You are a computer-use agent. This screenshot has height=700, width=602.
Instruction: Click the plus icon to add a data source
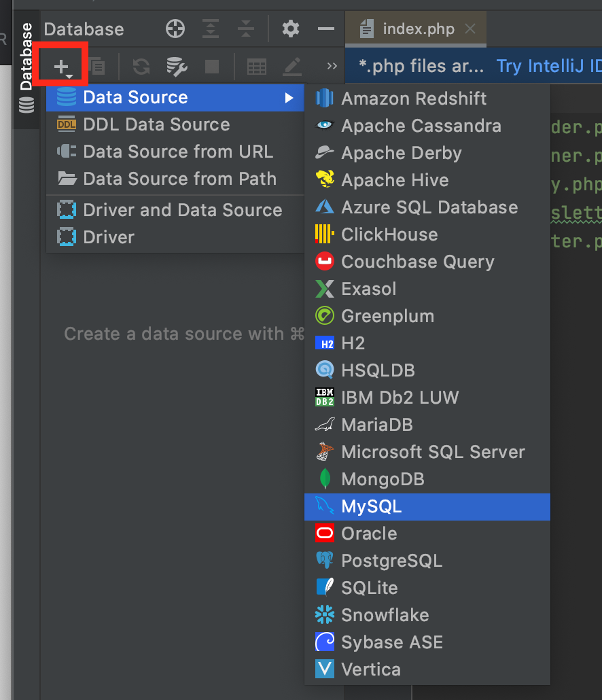coord(61,67)
